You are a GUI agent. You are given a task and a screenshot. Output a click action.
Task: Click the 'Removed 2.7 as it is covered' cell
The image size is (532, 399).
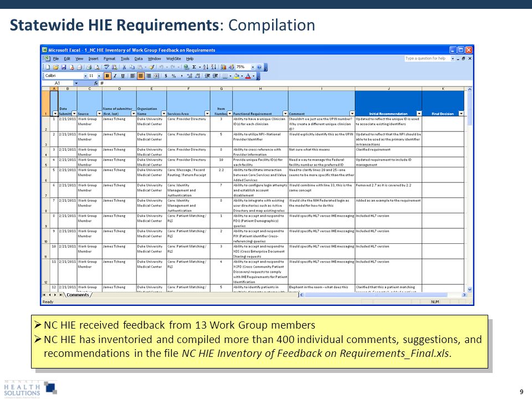click(x=388, y=190)
